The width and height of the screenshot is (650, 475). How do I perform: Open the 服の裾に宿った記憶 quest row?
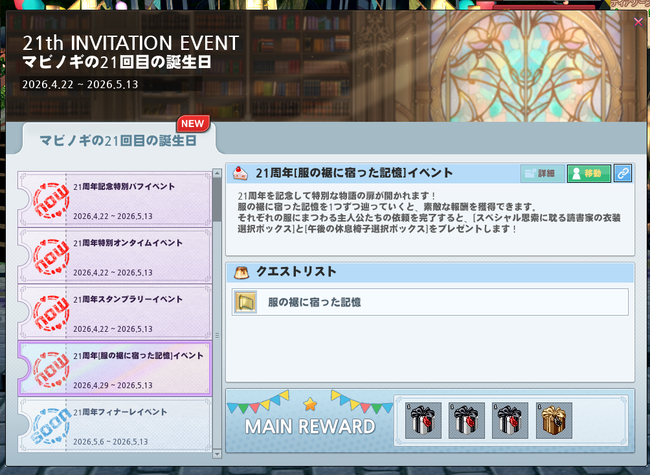[430, 302]
